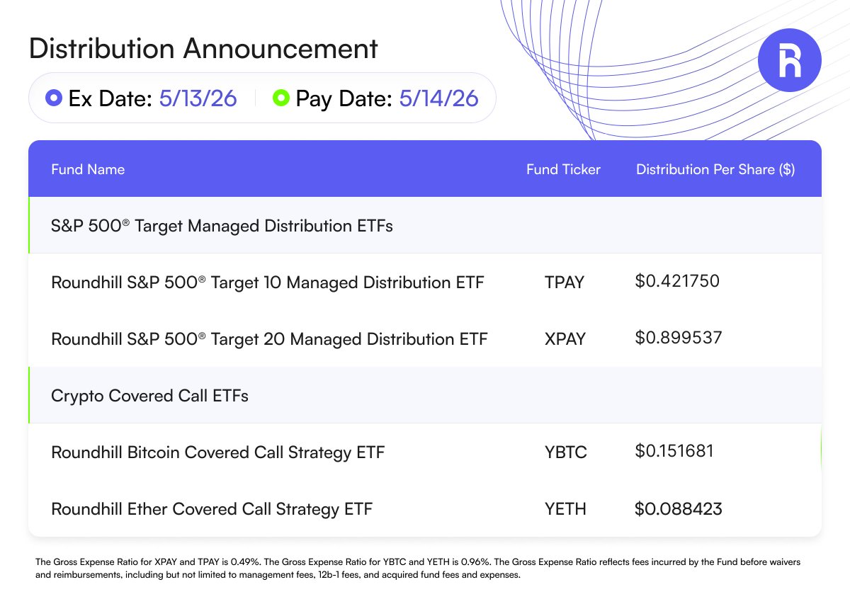Image resolution: width=850 pixels, height=616 pixels.
Task: Click the TPAY ticker
Action: tap(565, 283)
